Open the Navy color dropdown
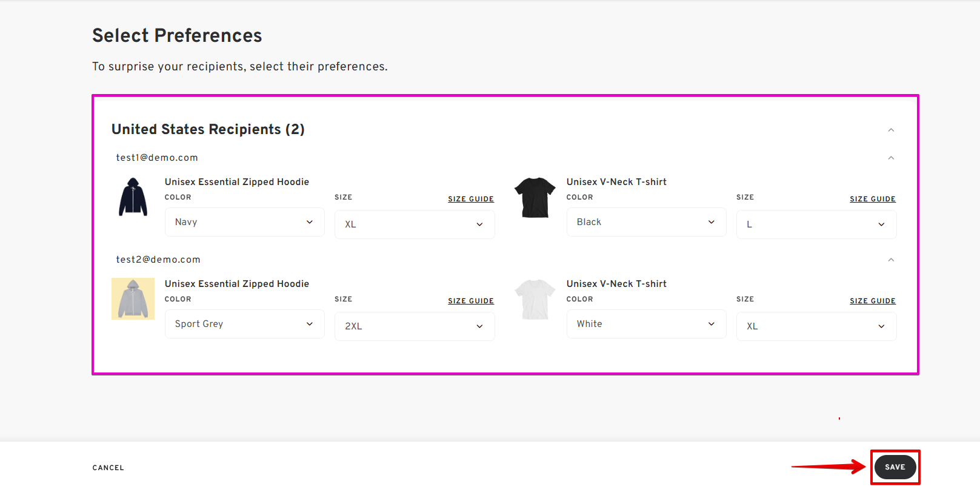Screen dimensions: 980x492 [x=245, y=222]
